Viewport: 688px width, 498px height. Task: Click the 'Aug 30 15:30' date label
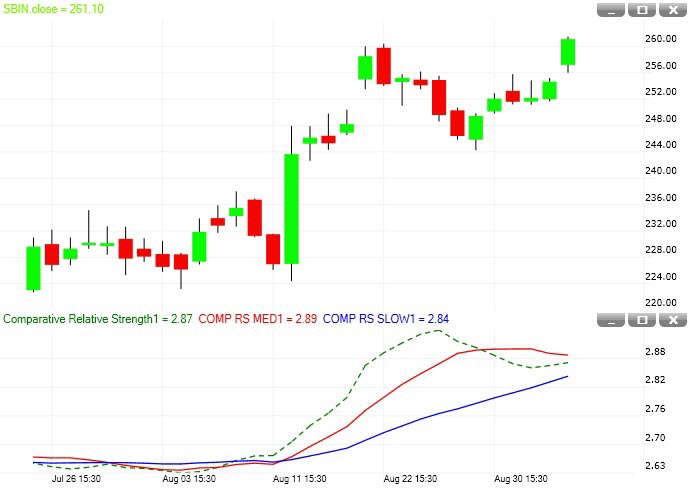[x=520, y=479]
